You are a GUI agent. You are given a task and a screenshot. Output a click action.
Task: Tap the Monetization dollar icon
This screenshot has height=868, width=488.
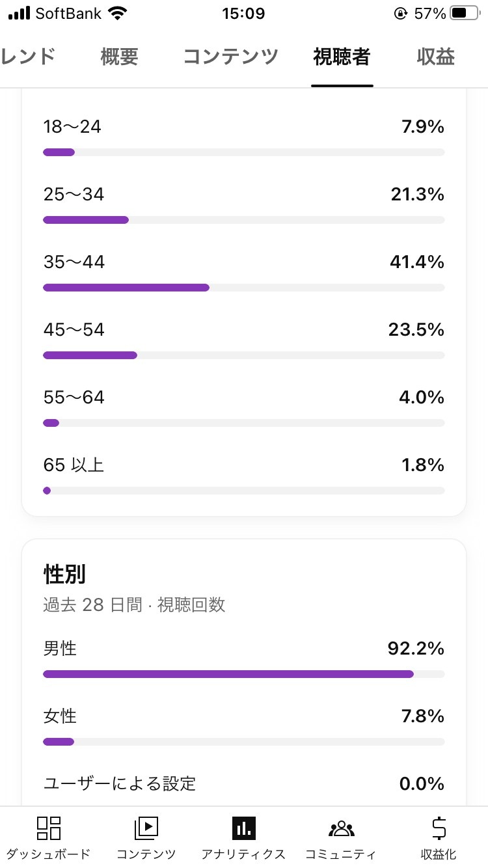tap(439, 828)
